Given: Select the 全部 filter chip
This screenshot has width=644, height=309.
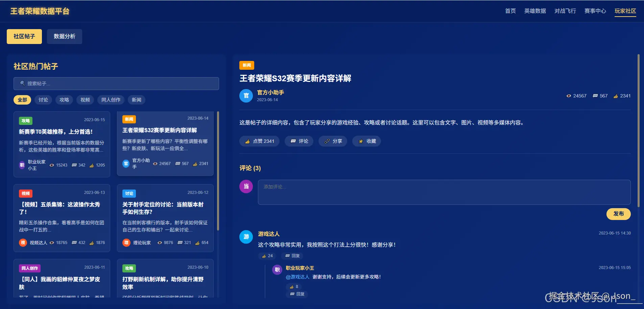Looking at the screenshot, I should click(22, 100).
